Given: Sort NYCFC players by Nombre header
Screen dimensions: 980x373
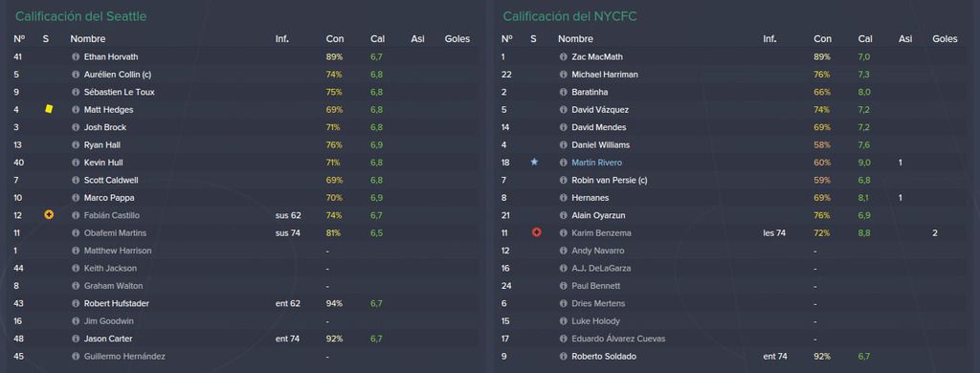Looking at the screenshot, I should [x=575, y=39].
